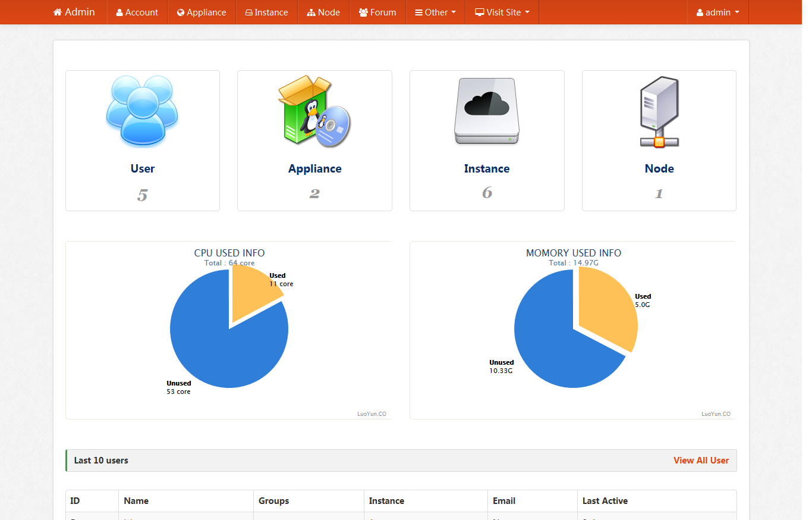Click the globe icon beside Appliance
The width and height of the screenshot is (812, 520).
tap(181, 12)
